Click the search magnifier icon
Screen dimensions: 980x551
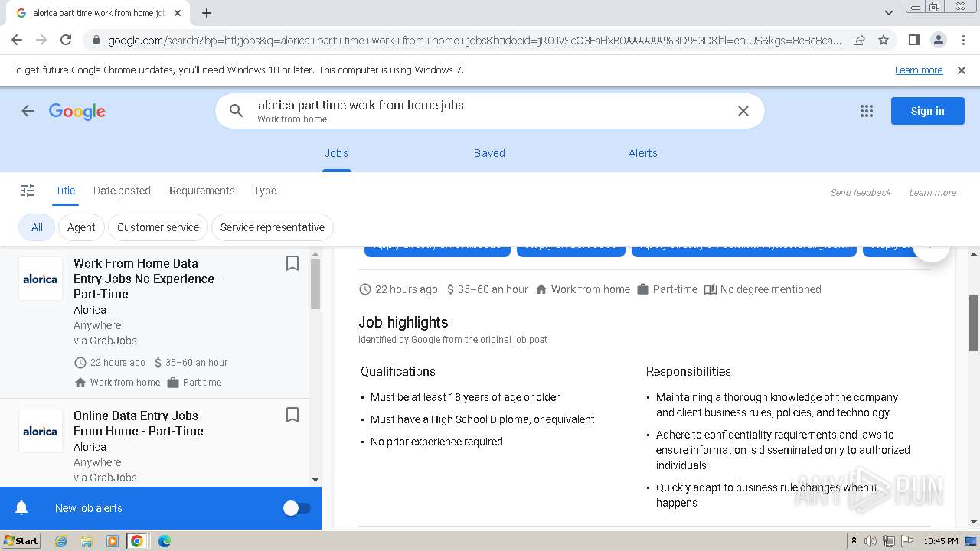click(x=237, y=111)
